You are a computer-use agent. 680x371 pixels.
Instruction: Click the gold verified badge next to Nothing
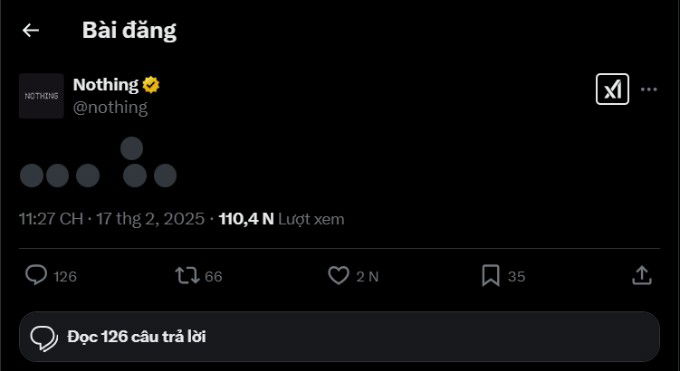pos(151,85)
